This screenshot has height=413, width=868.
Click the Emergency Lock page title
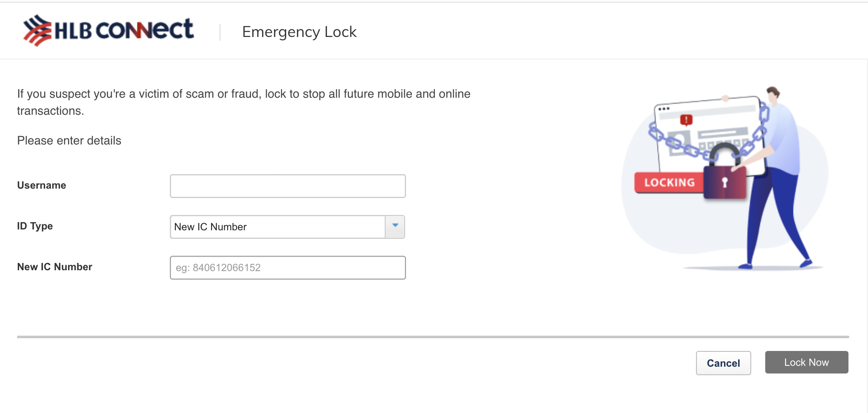299,31
